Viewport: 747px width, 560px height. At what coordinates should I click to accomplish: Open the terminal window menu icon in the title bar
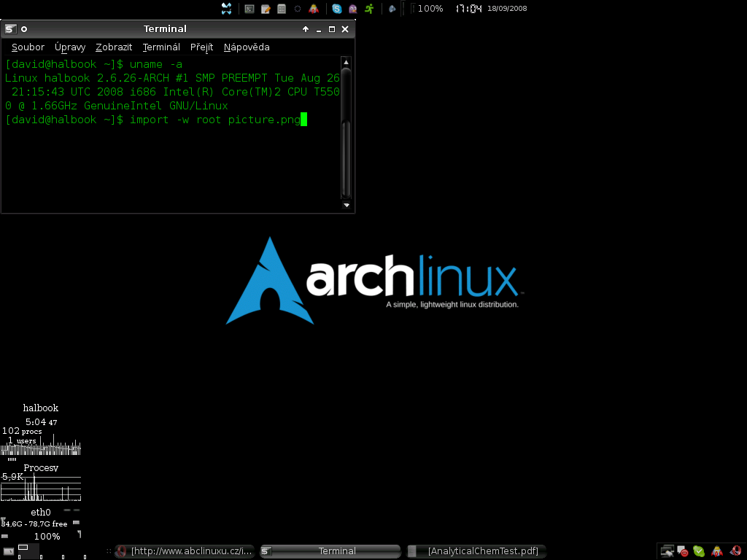10,29
